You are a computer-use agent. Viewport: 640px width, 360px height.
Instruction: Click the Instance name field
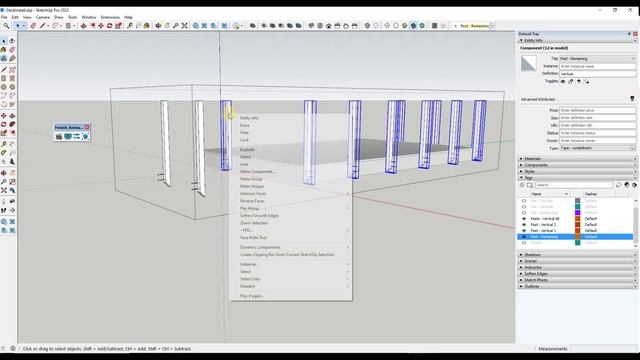tap(598, 66)
